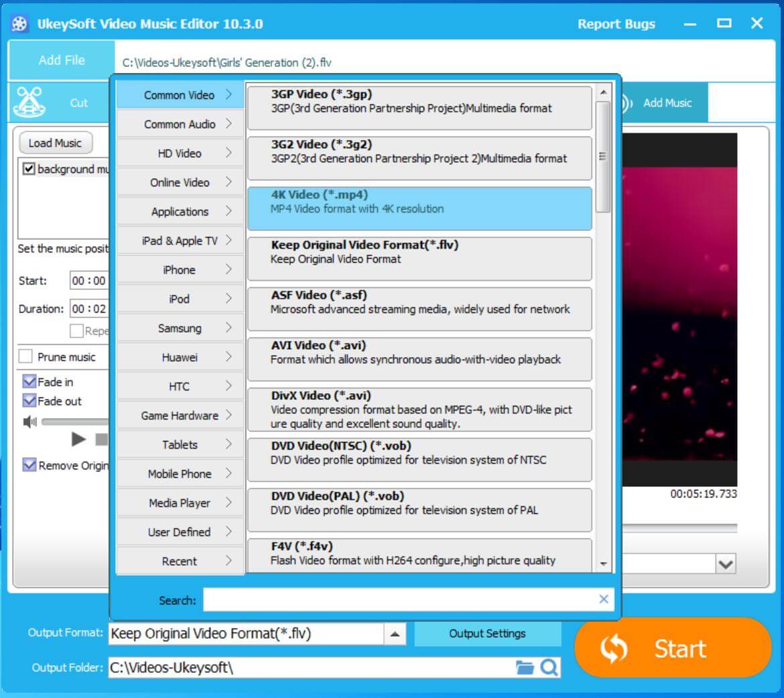The height and width of the screenshot is (698, 784).
Task: Play the background music preview
Action: [x=78, y=439]
